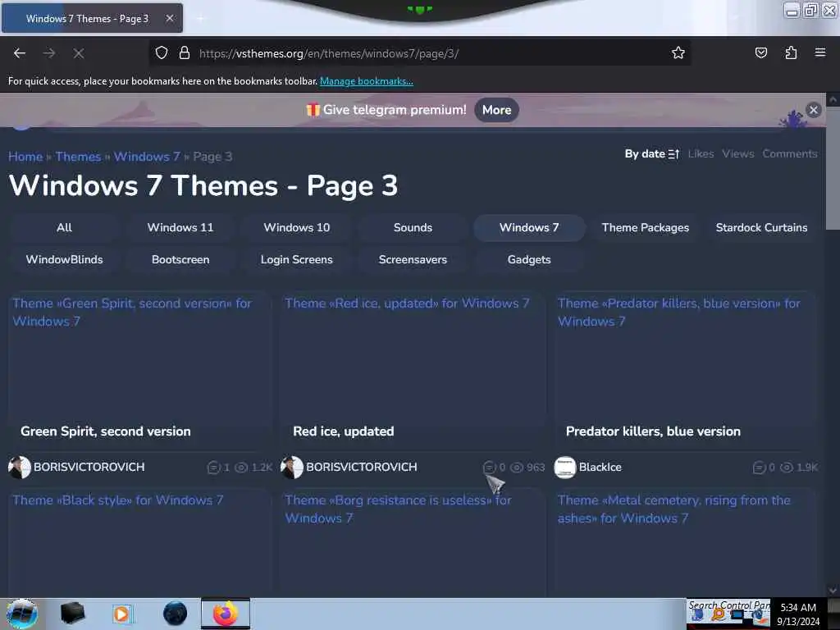Select the Login Screens category
This screenshot has height=630, width=840.
[x=297, y=260]
